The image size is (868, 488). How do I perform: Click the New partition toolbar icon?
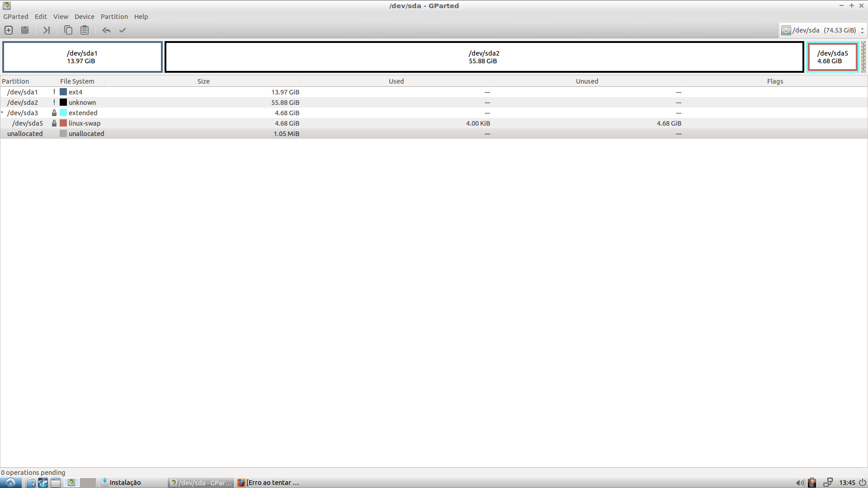(9, 30)
